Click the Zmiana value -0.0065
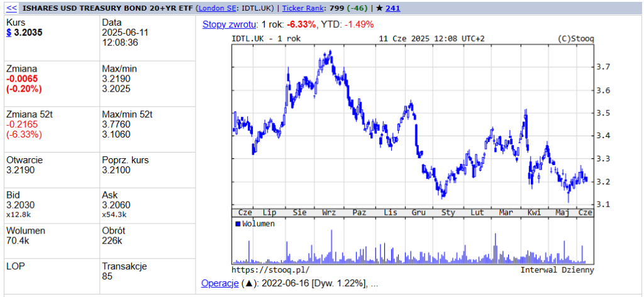The width and height of the screenshot is (644, 297). pos(21,78)
